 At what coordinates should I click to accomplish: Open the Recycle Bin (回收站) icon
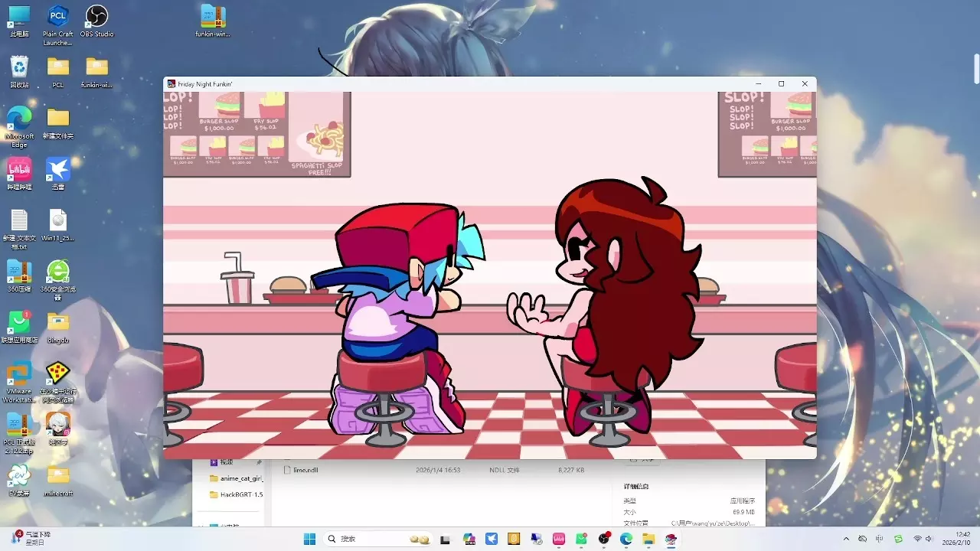tap(19, 72)
